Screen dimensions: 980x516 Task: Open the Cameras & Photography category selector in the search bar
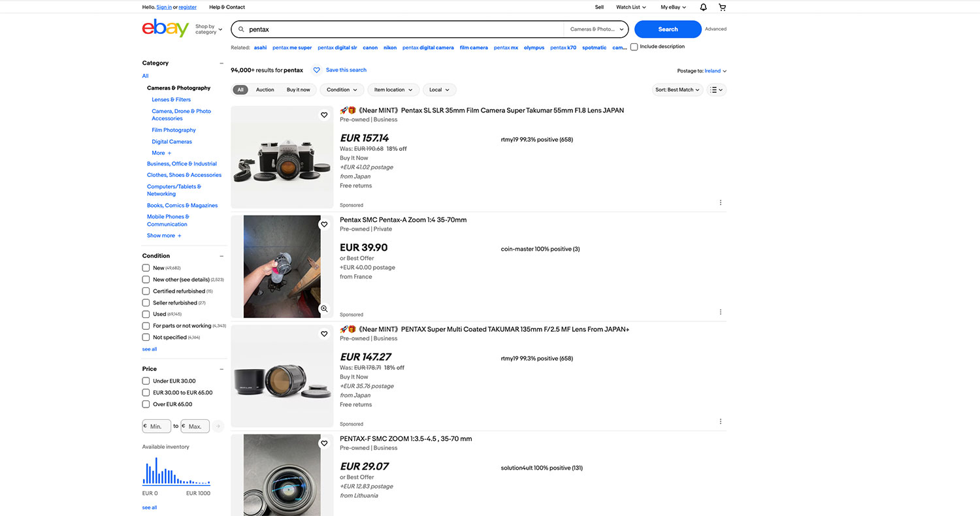pyautogui.click(x=596, y=29)
